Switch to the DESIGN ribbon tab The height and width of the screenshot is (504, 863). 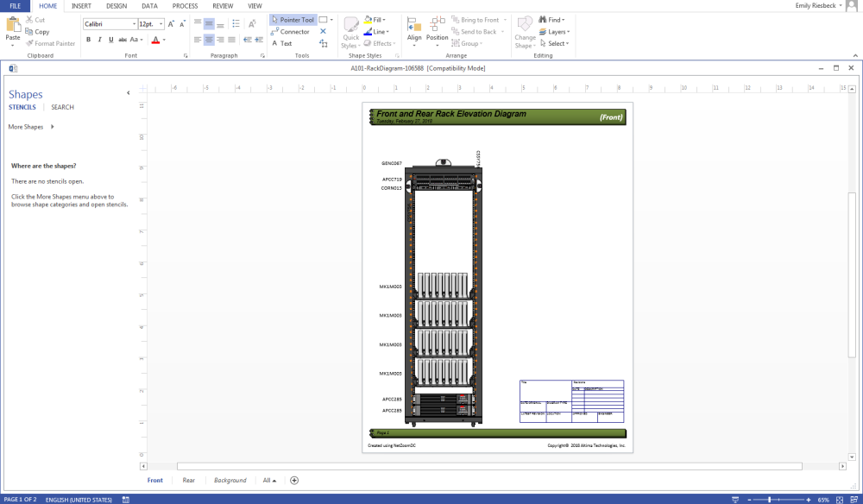pyautogui.click(x=115, y=5)
